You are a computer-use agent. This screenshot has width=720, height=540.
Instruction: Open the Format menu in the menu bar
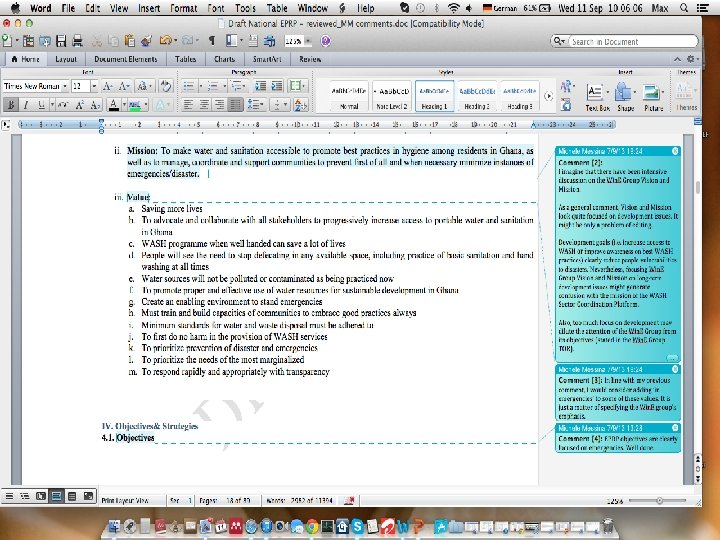(184, 8)
